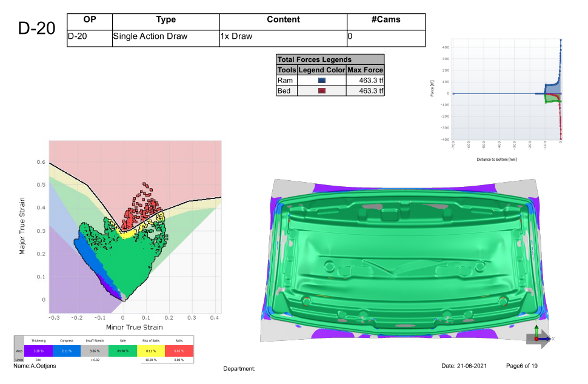This screenshot has width=588, height=384.
Task: Click the forming limit diagram plot
Action: 135,227
